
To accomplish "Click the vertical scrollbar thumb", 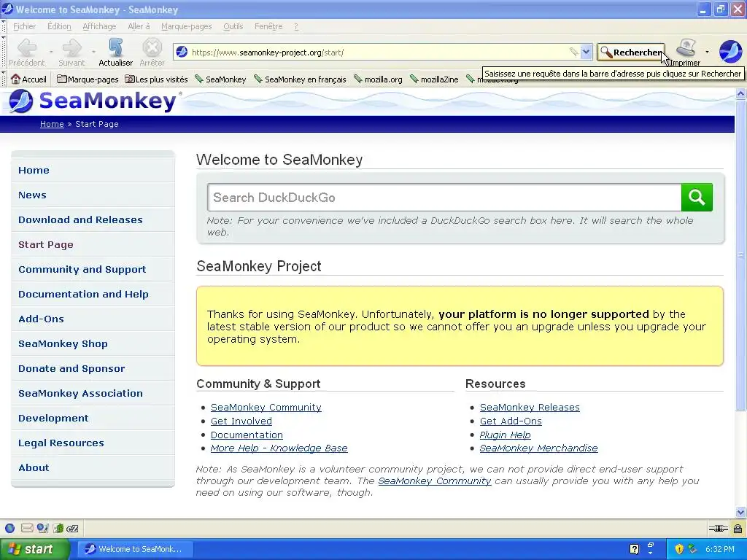I will (x=741, y=254).
